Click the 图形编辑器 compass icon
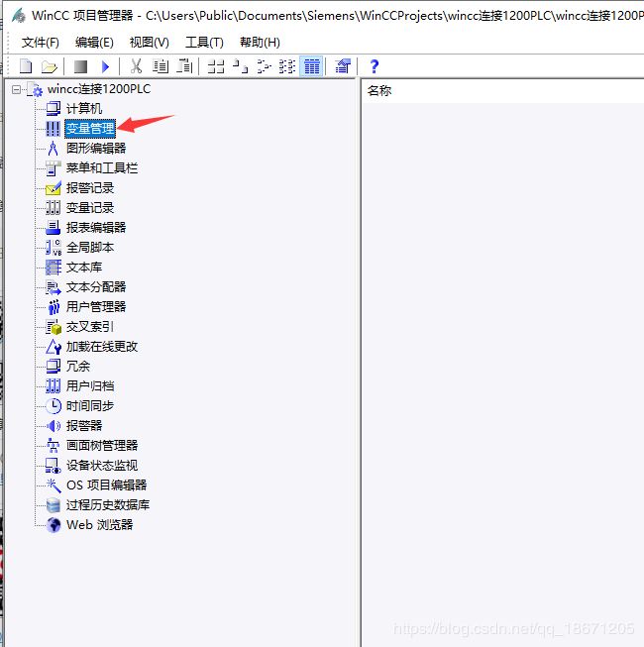Screen dimensions: 644x647 click(54, 149)
